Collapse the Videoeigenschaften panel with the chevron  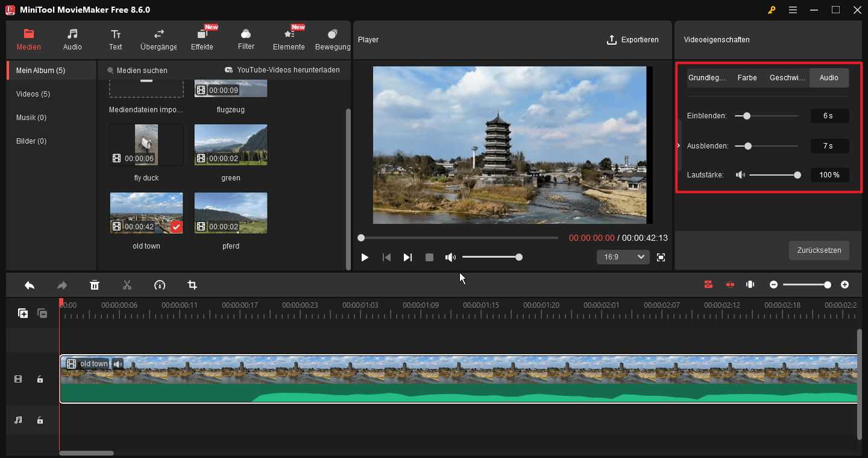(678, 145)
